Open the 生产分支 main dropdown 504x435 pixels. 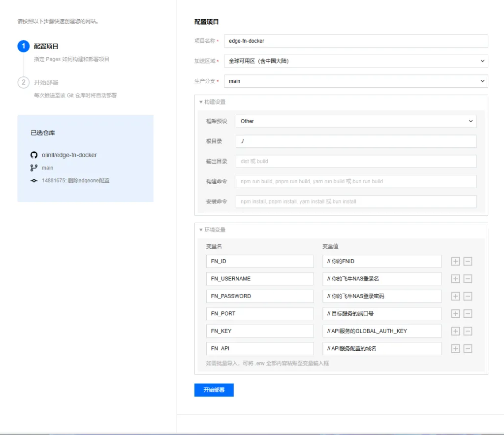pyautogui.click(x=355, y=81)
